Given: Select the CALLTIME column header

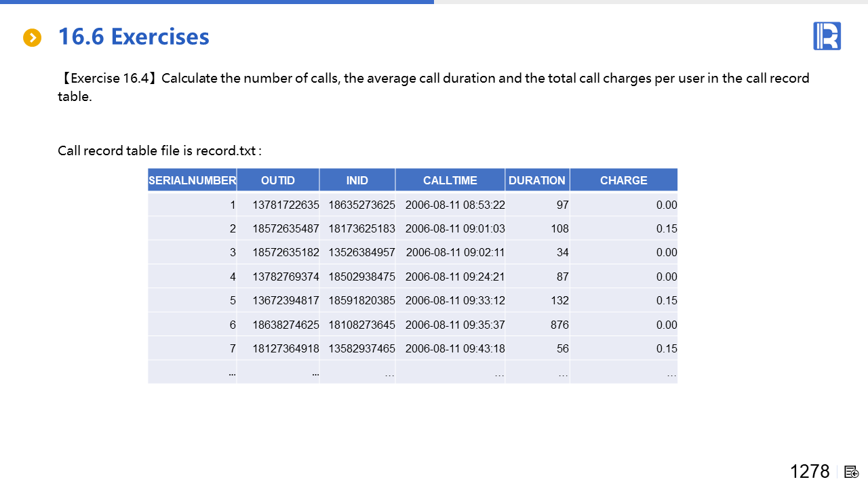Looking at the screenshot, I should coord(450,180).
